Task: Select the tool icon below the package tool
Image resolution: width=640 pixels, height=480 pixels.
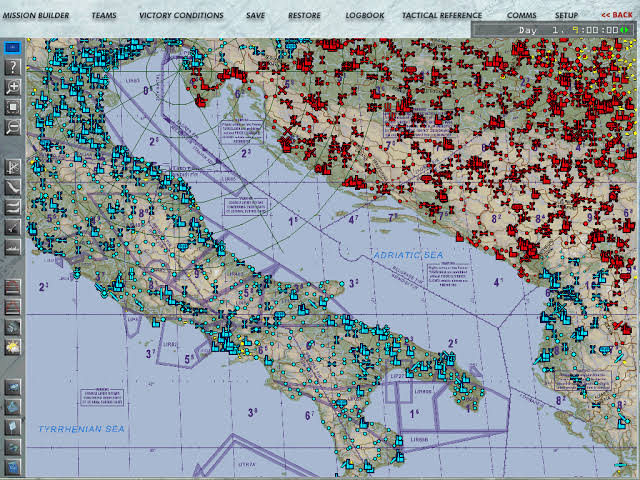Action: [x=13, y=227]
